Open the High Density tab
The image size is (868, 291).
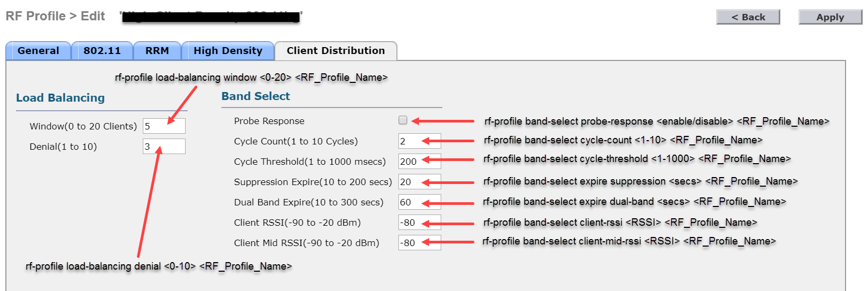(x=228, y=51)
